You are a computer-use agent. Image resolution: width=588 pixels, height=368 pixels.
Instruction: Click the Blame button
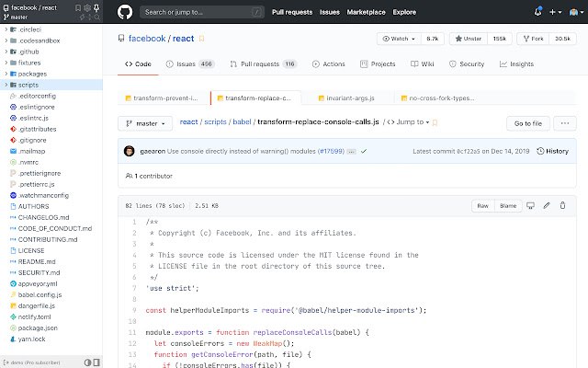508,206
